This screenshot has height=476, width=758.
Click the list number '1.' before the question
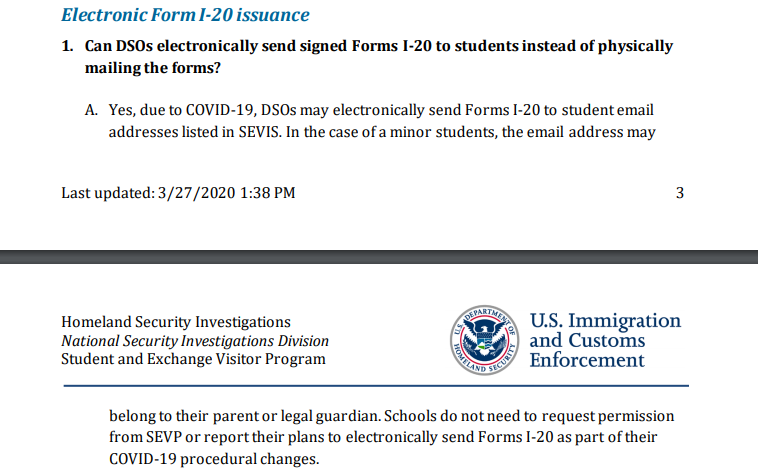pos(67,46)
